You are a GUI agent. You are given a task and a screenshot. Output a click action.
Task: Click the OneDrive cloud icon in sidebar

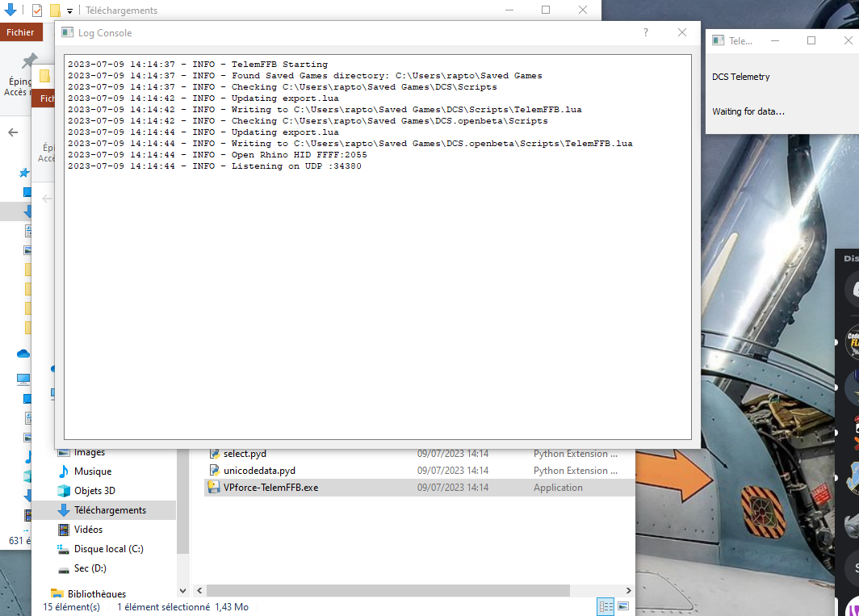[x=23, y=354]
